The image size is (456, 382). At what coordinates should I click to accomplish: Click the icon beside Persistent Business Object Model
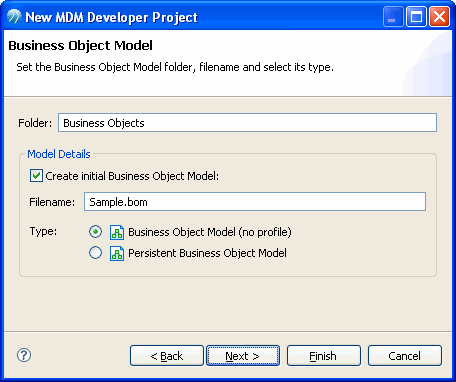[117, 253]
